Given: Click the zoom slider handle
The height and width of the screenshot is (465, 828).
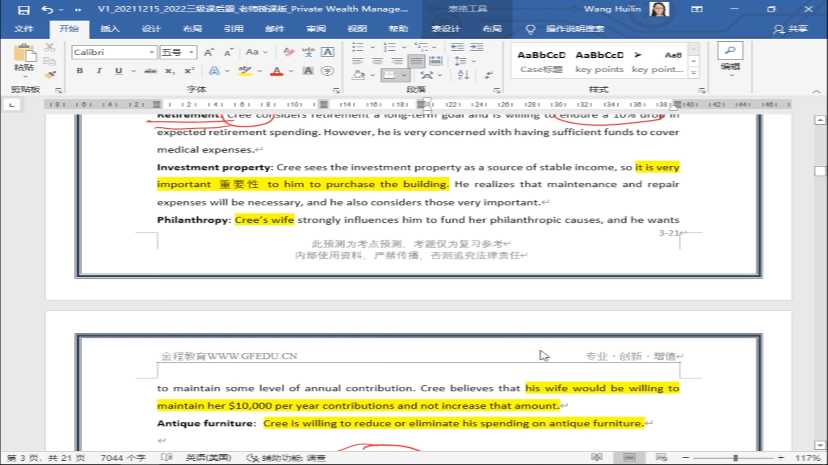Looking at the screenshot, I should pyautogui.click(x=736, y=458).
